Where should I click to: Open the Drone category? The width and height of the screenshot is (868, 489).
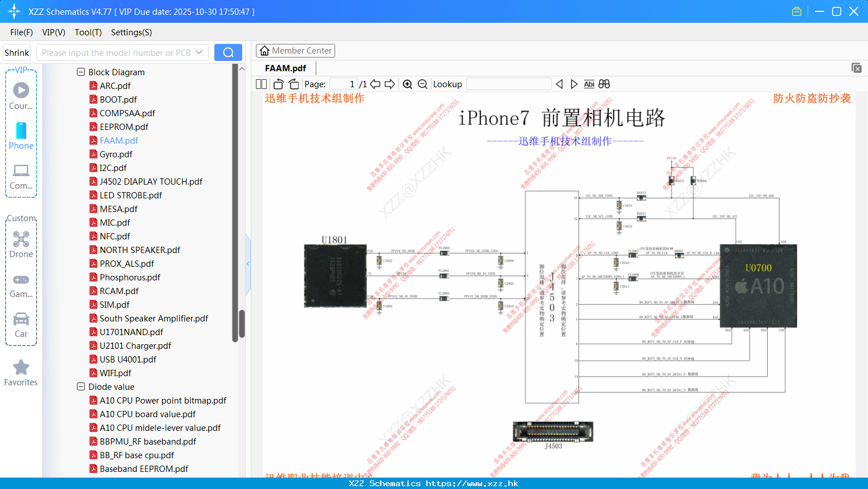(x=21, y=244)
